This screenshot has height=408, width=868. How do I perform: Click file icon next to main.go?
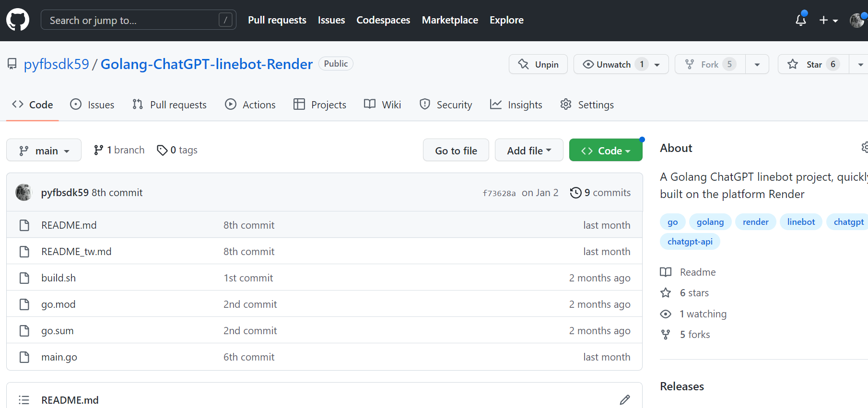(x=24, y=357)
